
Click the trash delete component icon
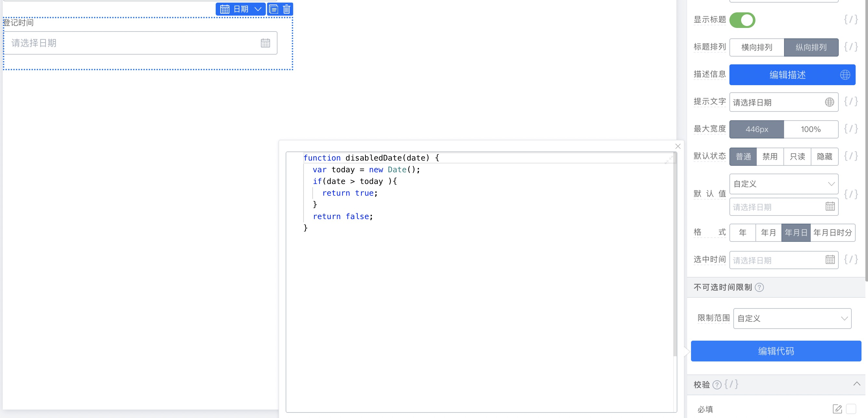coord(286,9)
